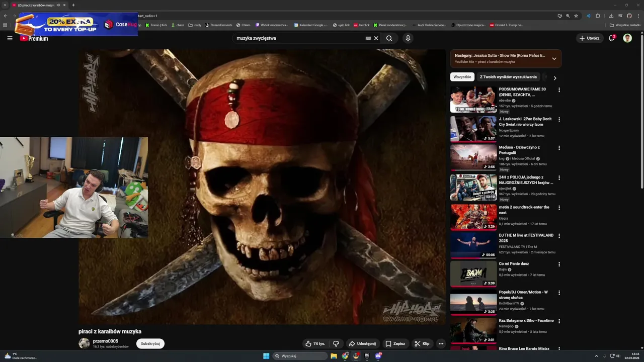Show more filter chips with right arrow

click(555, 78)
